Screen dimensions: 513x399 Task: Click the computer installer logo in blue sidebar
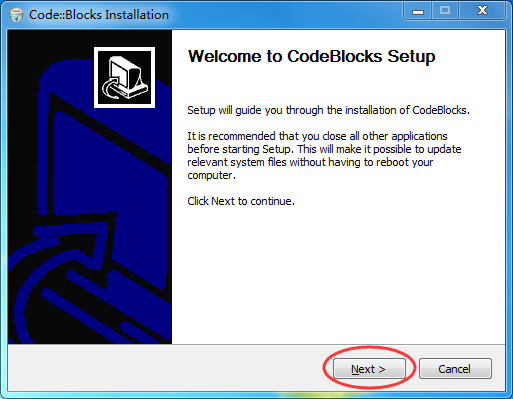click(x=124, y=77)
